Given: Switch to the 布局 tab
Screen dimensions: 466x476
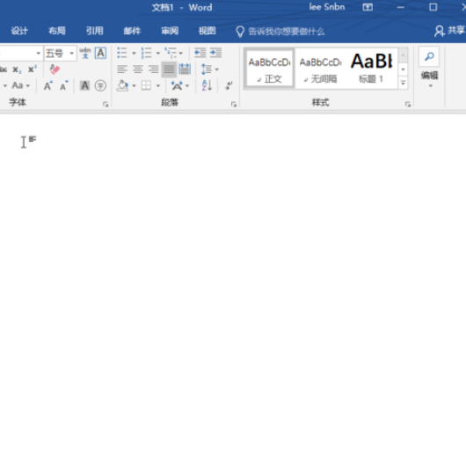Looking at the screenshot, I should [57, 31].
